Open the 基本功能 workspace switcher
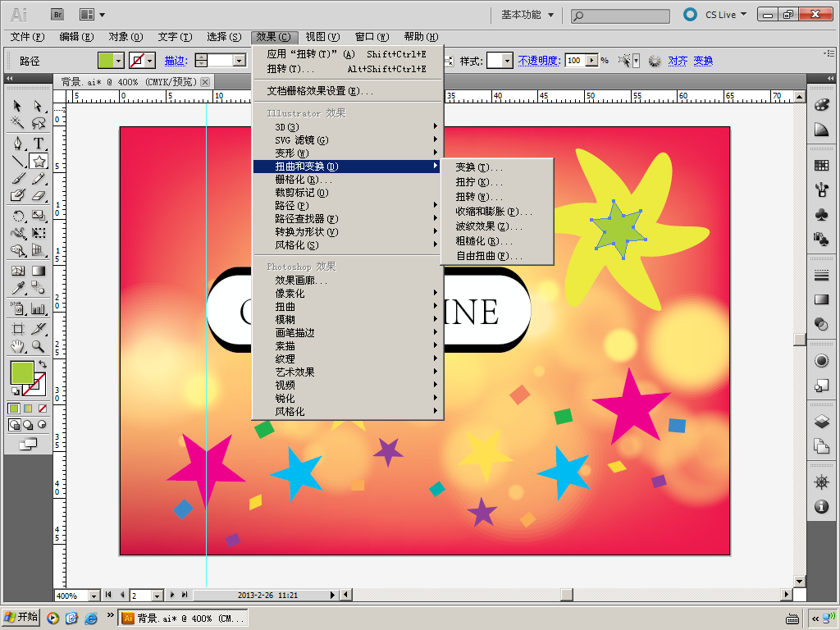 [x=527, y=15]
